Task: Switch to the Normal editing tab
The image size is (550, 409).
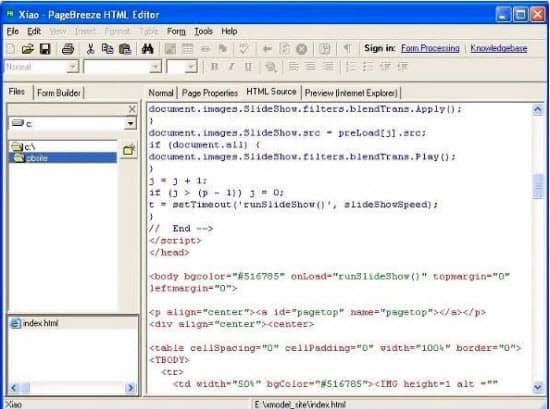Action: 161,93
